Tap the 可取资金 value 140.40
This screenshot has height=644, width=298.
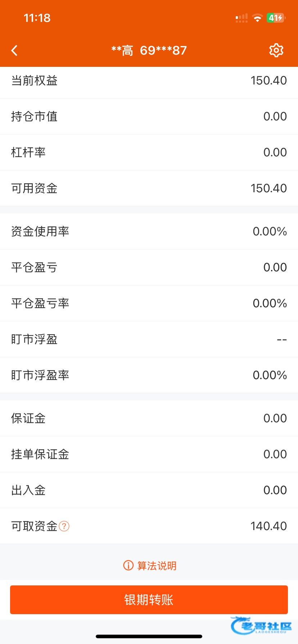click(x=268, y=526)
